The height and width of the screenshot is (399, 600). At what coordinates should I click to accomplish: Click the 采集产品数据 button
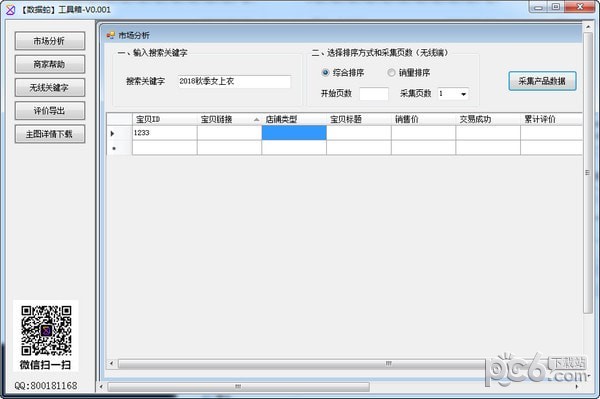542,81
